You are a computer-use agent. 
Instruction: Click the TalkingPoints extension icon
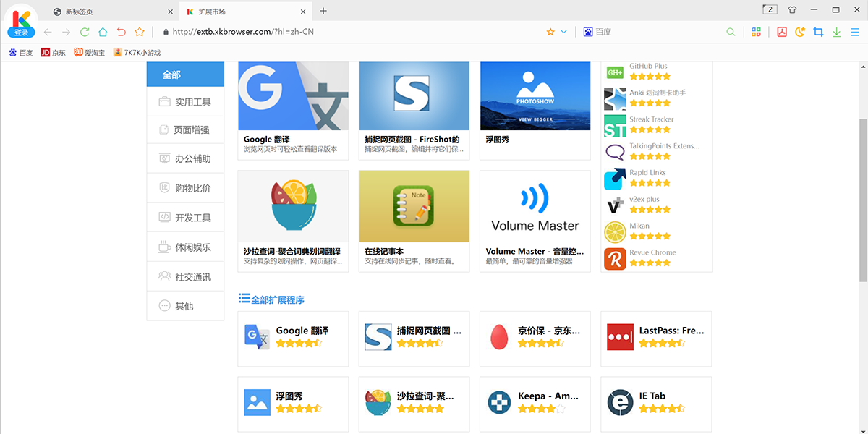point(615,152)
